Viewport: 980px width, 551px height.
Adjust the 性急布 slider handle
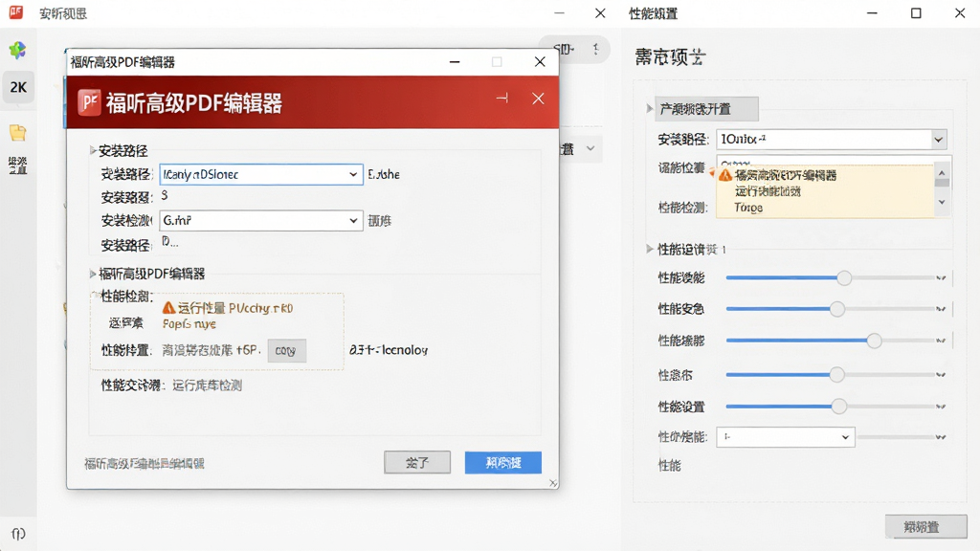click(x=836, y=375)
